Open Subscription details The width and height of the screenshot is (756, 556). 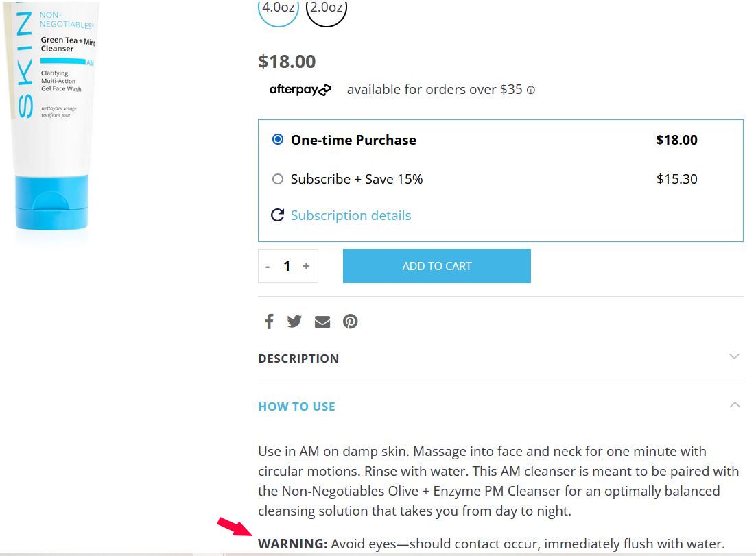pyautogui.click(x=351, y=215)
